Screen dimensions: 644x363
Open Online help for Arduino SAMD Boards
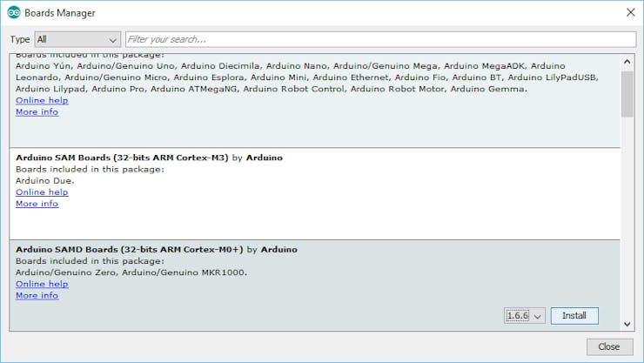(42, 284)
